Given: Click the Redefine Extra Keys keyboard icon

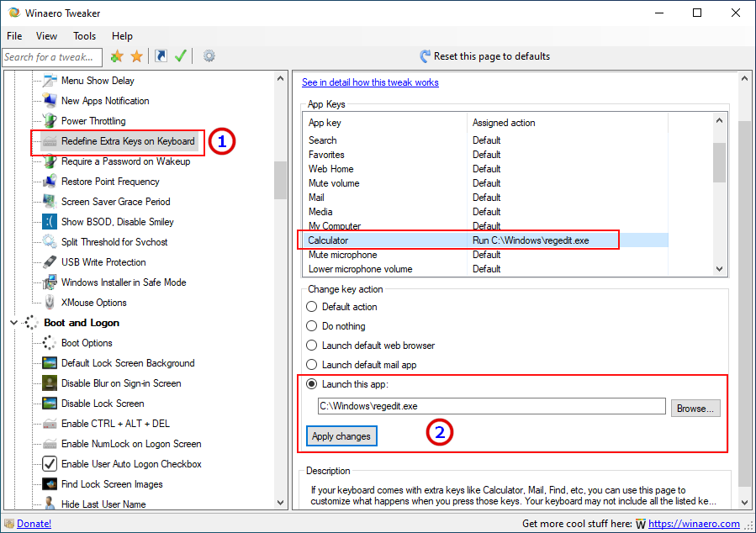Looking at the screenshot, I should [49, 141].
